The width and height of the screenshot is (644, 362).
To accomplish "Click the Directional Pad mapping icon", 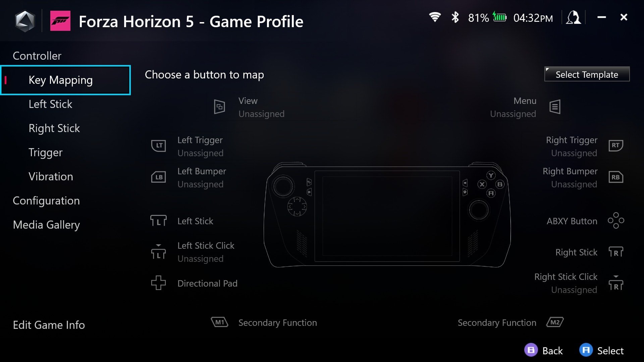I will pos(158,283).
